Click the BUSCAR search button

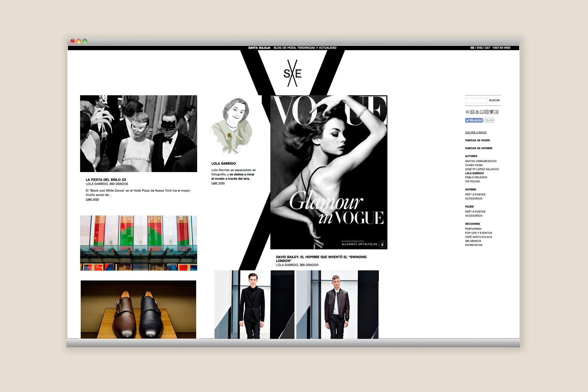[494, 100]
